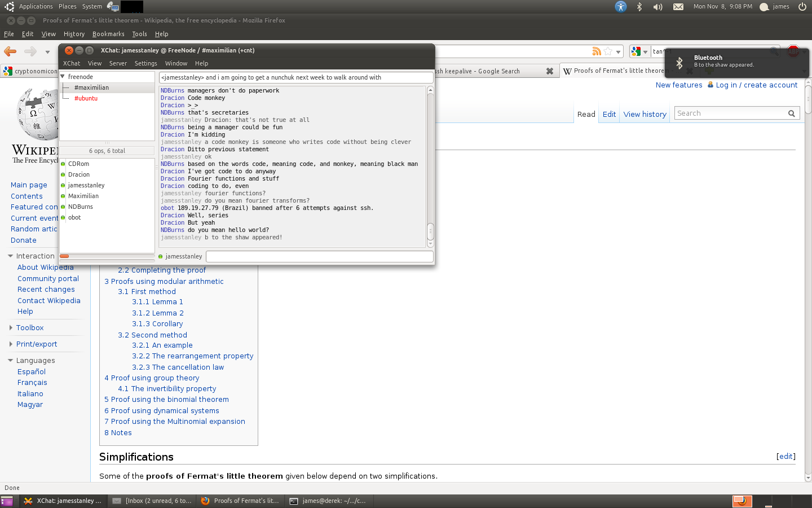Screen dimensions: 812x508
Task: Click the RSS feed icon in address bar
Action: tap(596, 51)
